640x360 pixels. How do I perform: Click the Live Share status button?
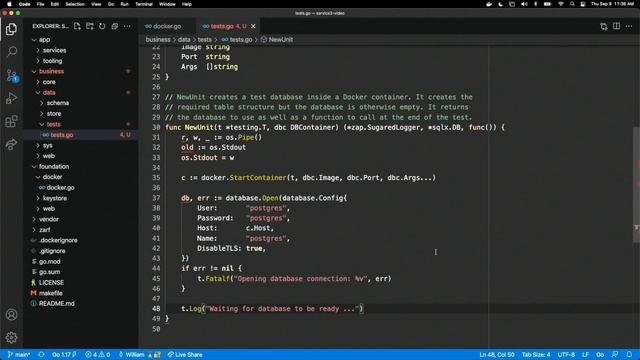pyautogui.click(x=185, y=355)
